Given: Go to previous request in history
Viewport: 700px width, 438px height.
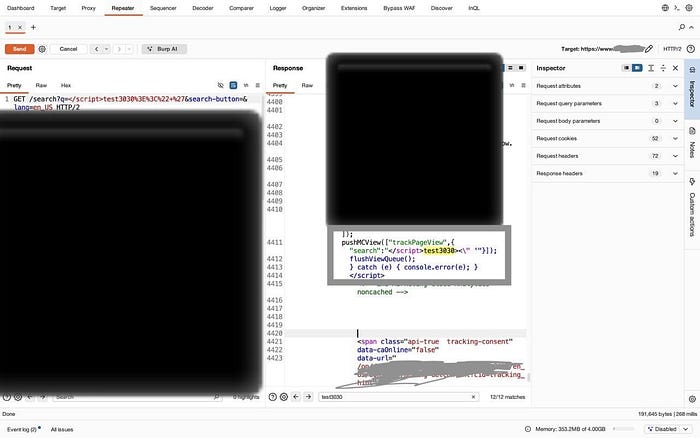Looking at the screenshot, I should point(96,49).
